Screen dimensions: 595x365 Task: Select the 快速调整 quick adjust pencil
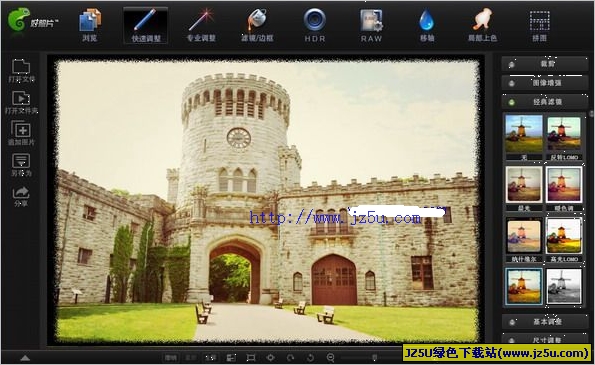146,25
